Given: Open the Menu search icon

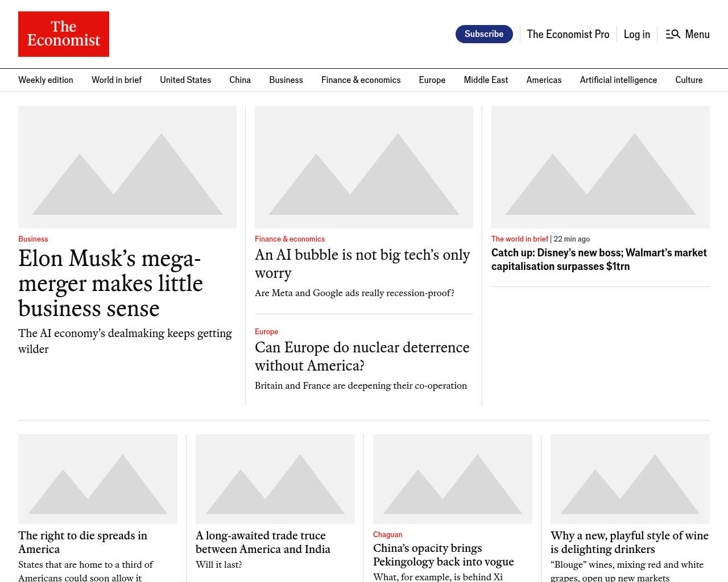Looking at the screenshot, I should pos(673,34).
